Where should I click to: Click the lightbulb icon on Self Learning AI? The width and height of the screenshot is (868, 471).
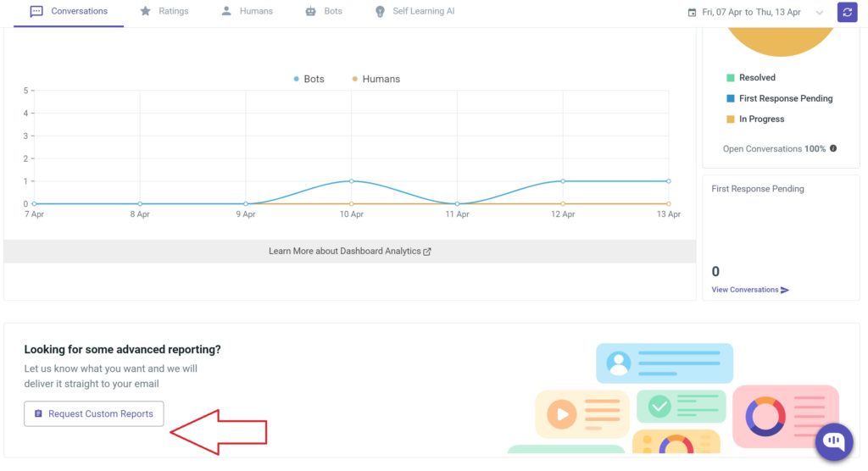(380, 12)
